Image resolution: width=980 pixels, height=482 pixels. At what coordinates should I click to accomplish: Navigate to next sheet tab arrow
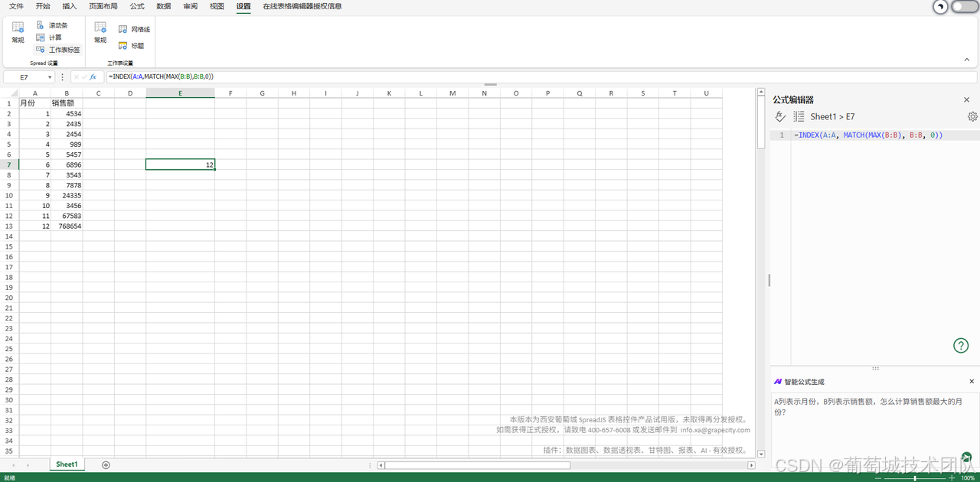point(28,465)
